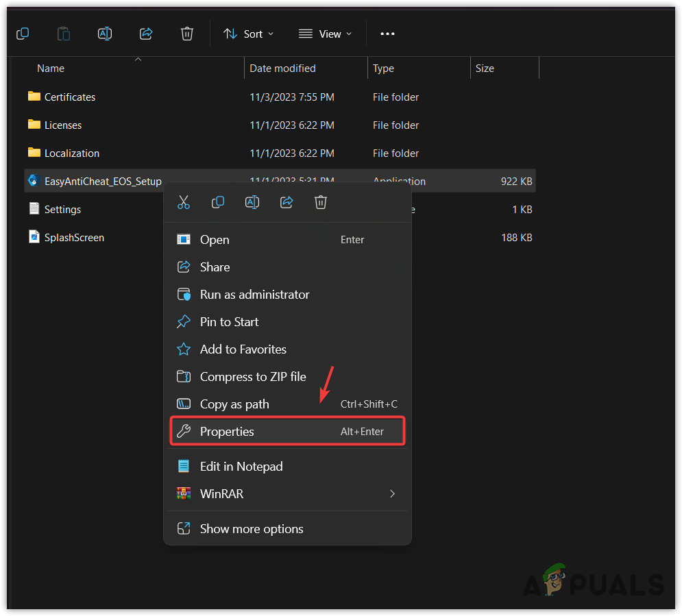This screenshot has height=616, width=682.
Task: Choose Open from the context menu
Action: click(x=287, y=240)
